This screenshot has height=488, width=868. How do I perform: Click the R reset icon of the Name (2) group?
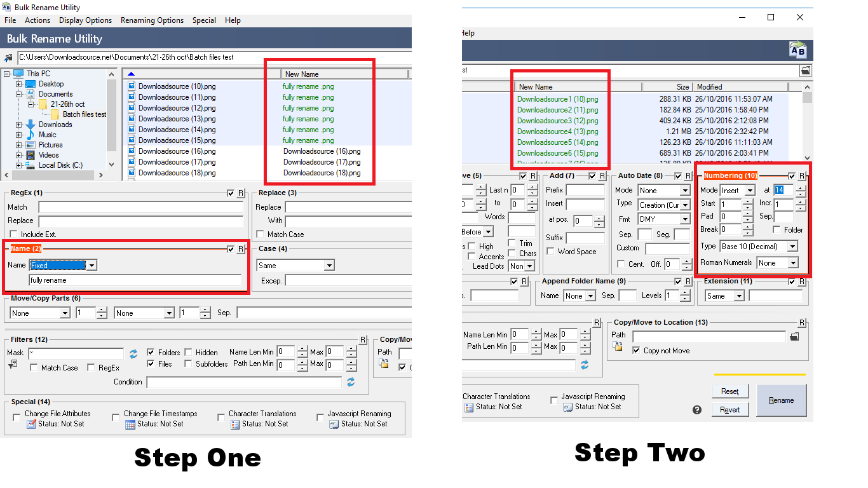point(241,249)
